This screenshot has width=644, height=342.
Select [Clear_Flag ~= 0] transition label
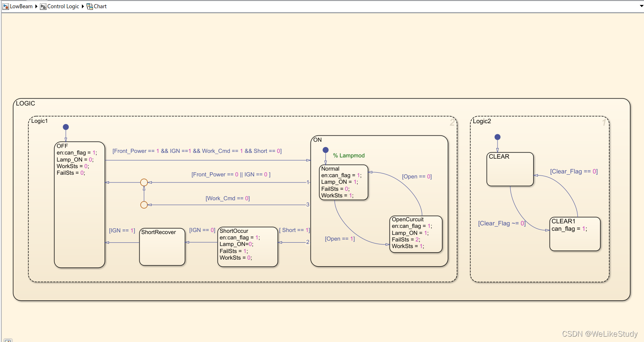[502, 223]
